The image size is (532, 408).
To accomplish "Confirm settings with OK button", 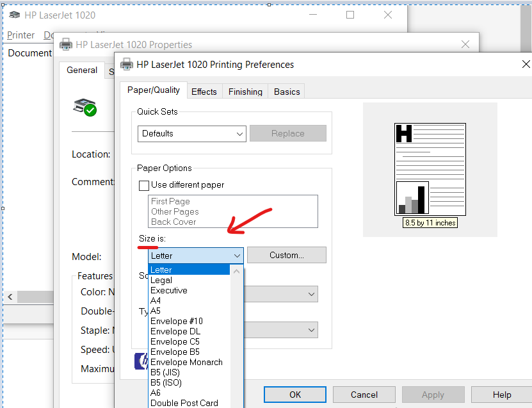I will coord(294,395).
